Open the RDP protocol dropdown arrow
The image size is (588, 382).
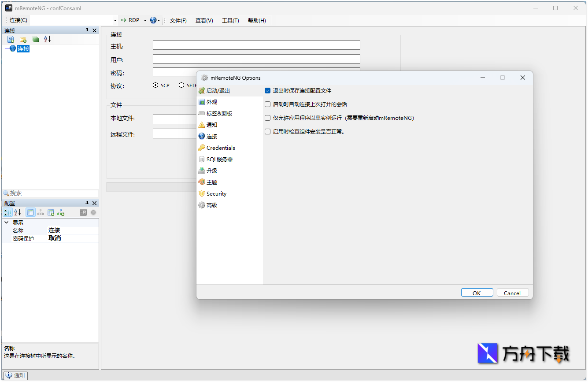[145, 21]
